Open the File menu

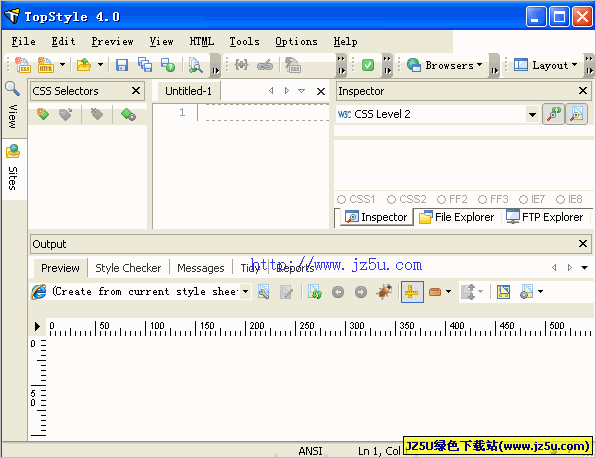tap(23, 41)
